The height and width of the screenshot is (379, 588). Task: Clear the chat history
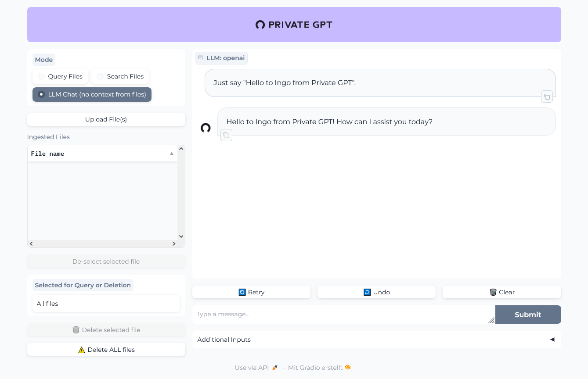(x=502, y=292)
